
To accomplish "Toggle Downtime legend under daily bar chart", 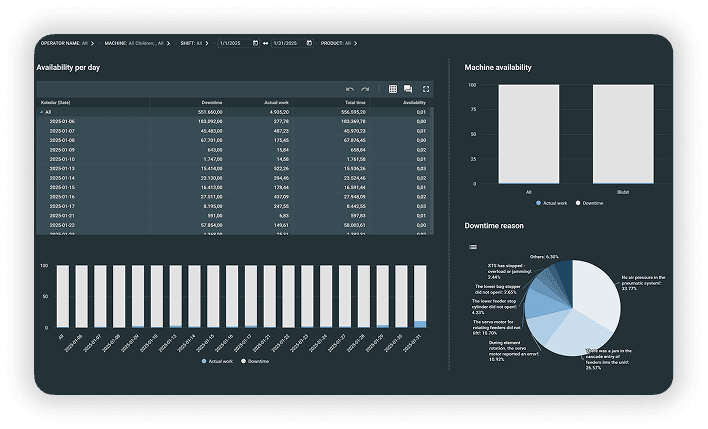I will (x=256, y=360).
